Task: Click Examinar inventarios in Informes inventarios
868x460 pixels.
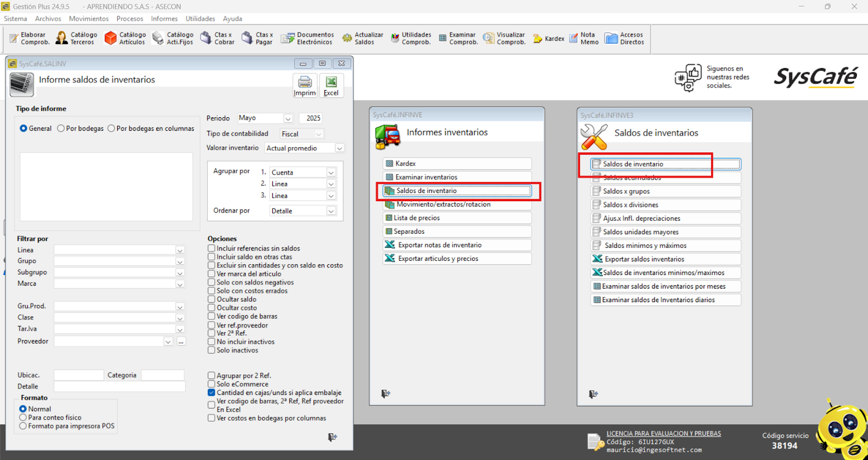Action: [x=426, y=177]
